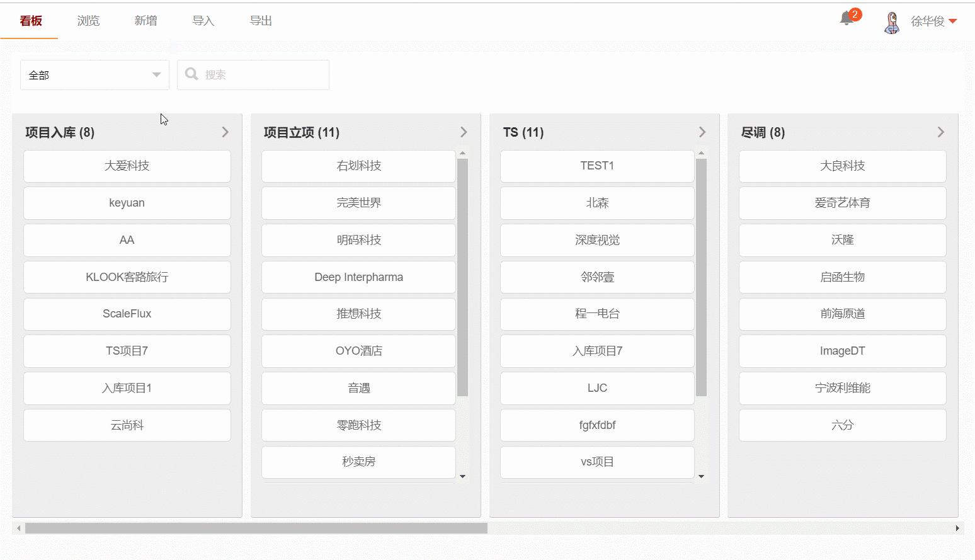The image size is (975, 560).
Task: Open the TEST1 card
Action: (597, 166)
